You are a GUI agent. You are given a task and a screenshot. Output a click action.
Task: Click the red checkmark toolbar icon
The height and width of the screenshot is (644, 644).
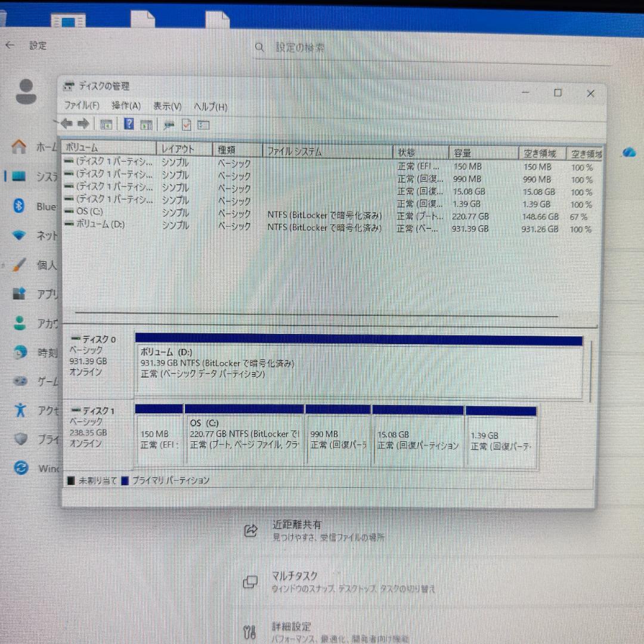pos(187,125)
